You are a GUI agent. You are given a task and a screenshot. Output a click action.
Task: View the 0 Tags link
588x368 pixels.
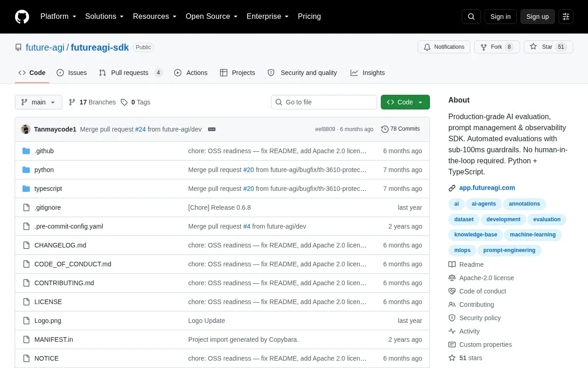tap(136, 102)
